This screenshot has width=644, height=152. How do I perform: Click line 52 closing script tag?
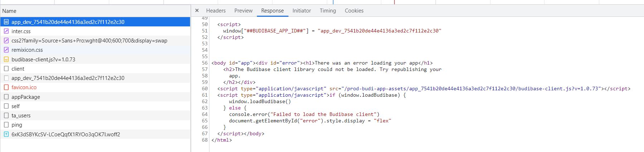(x=231, y=37)
